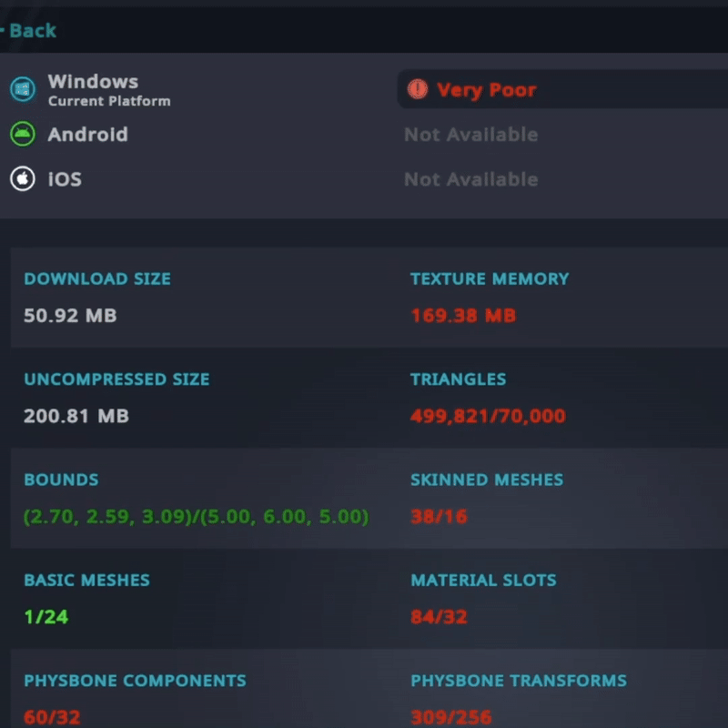728x728 pixels.
Task: Click iOS Not Available status text
Action: pyautogui.click(x=470, y=179)
